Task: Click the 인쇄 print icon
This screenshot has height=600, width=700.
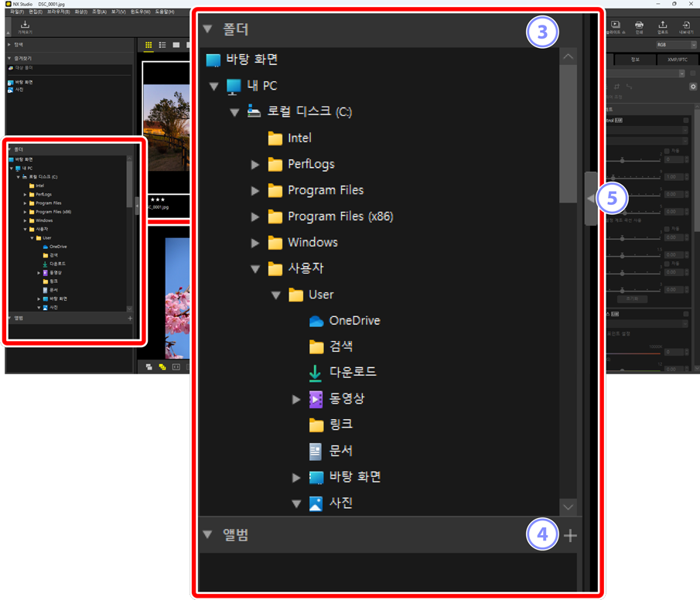Action: pyautogui.click(x=638, y=27)
